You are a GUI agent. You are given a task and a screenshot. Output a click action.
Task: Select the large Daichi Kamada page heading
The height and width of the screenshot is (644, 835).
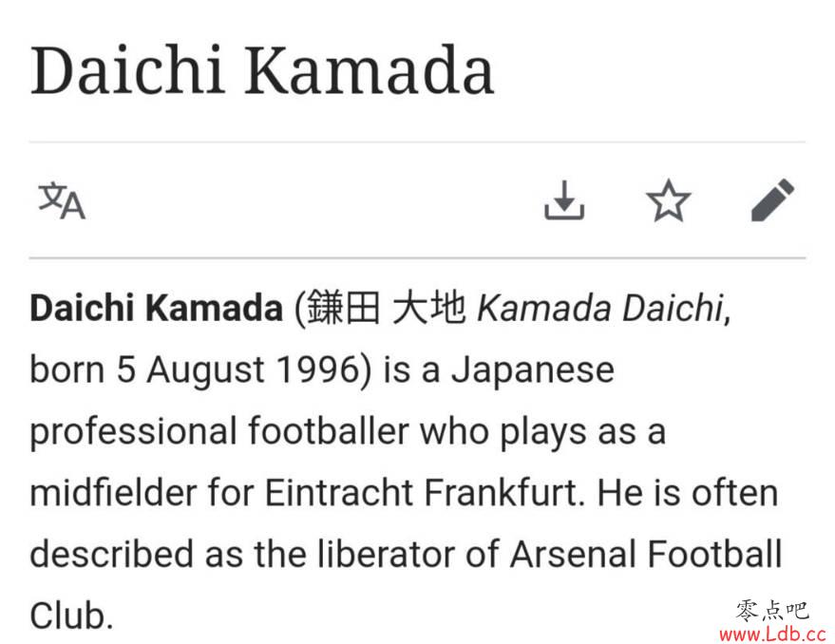tap(262, 71)
